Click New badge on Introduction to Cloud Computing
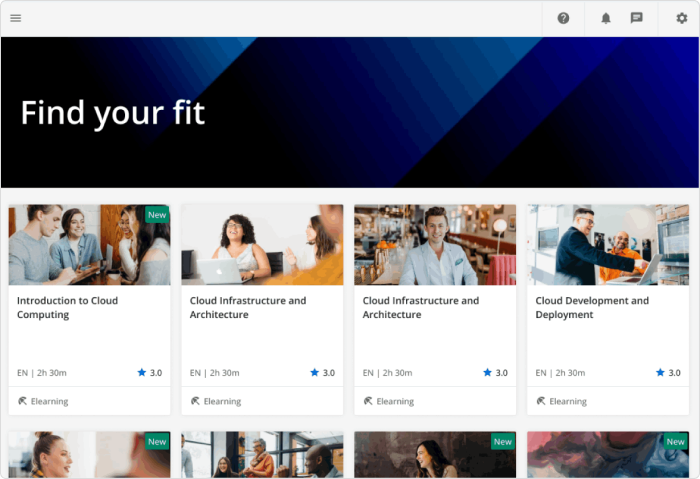This screenshot has width=700, height=479. (157, 215)
